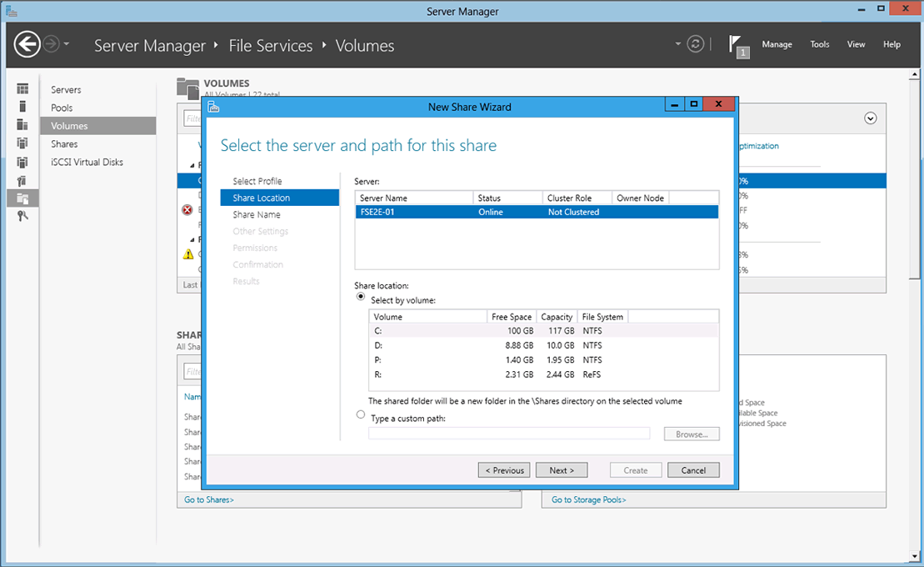
Task: Click the New Share Wizard title bar icon
Action: click(x=213, y=107)
